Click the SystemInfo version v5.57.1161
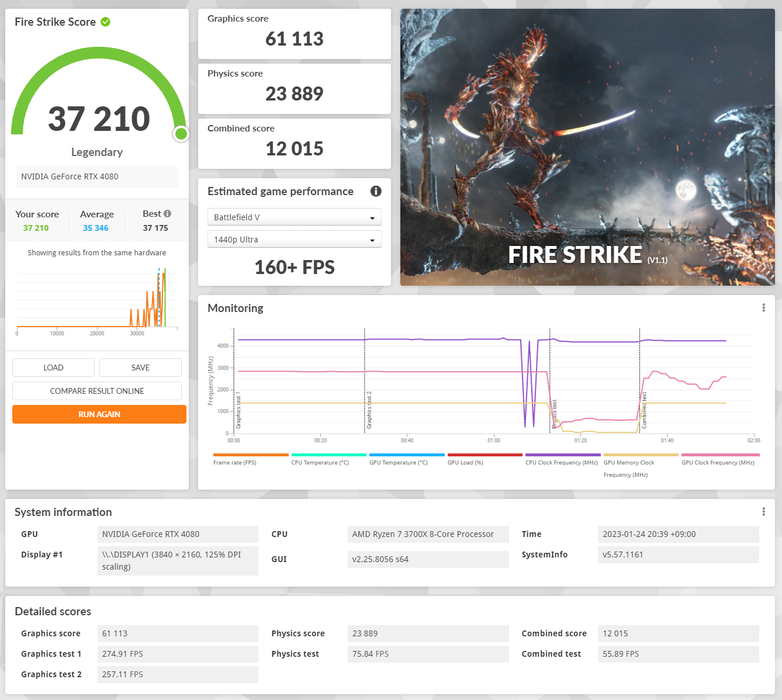 point(679,555)
